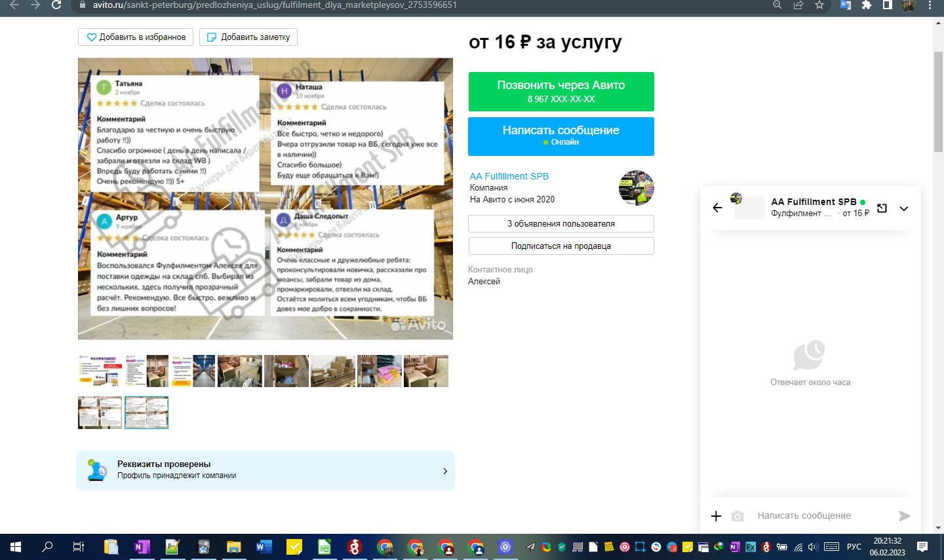Open Windows Start menu
944x560 pixels.
point(16,546)
